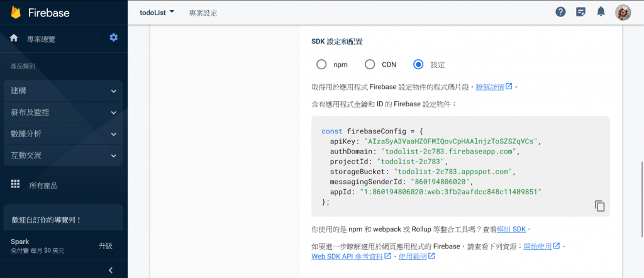This screenshot has height=278, width=644.
Task: Show notifications bell
Action: point(601,11)
